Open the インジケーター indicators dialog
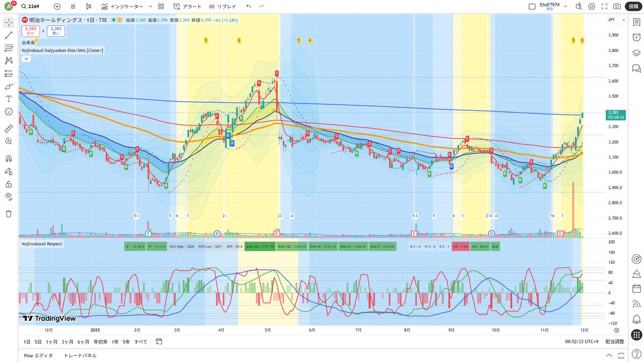The image size is (644, 362). [x=122, y=6]
